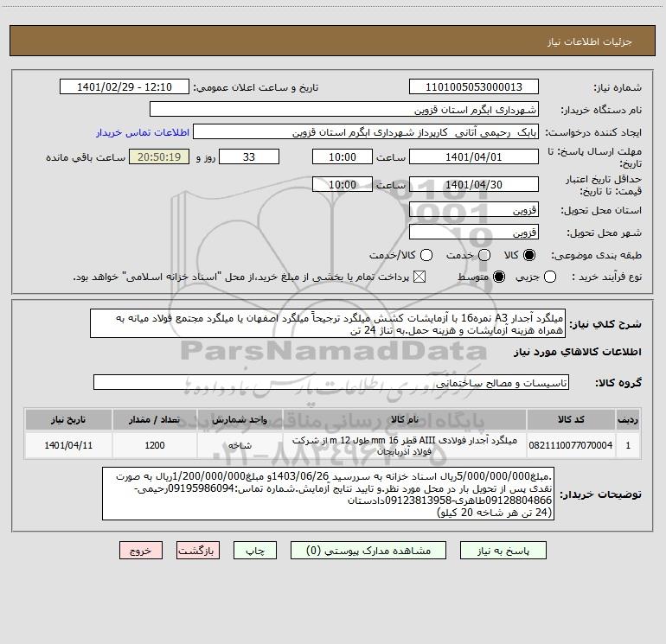Image resolution: width=666 pixels, height=644 pixels.
Task: Click the نام دستگاه خریدار field
Action: coord(344,109)
